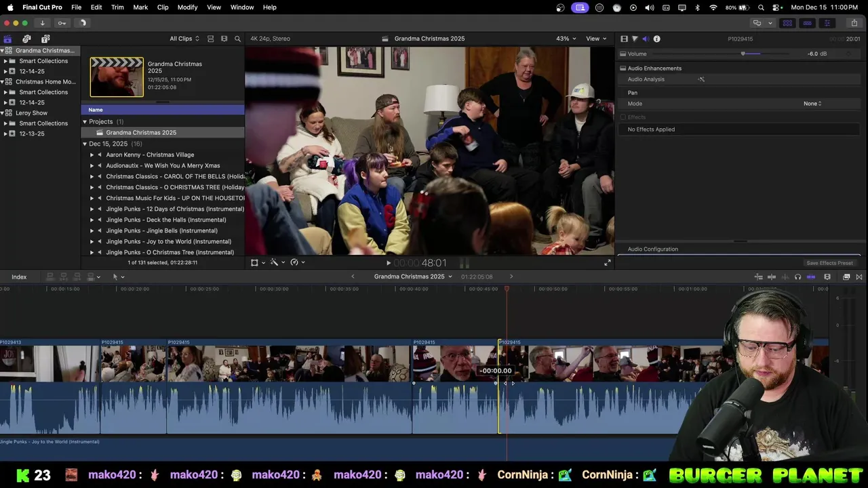This screenshot has height=488, width=868.
Task: Open the All Clips filter dropdown
Action: (184, 39)
